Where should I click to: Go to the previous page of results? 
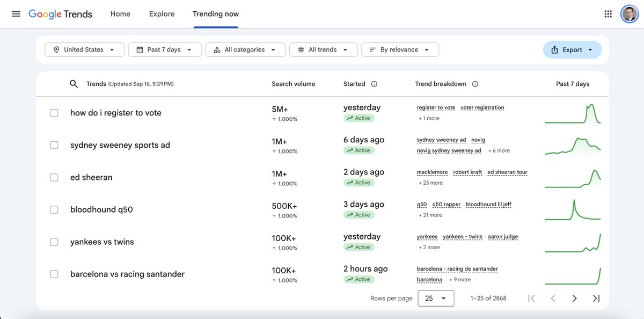[553, 298]
